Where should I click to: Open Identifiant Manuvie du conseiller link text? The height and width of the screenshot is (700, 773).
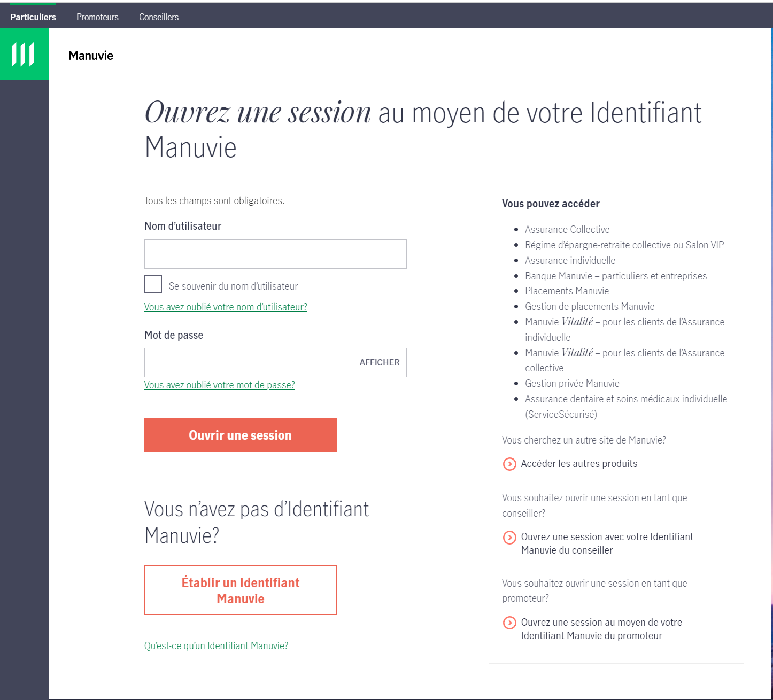click(607, 543)
